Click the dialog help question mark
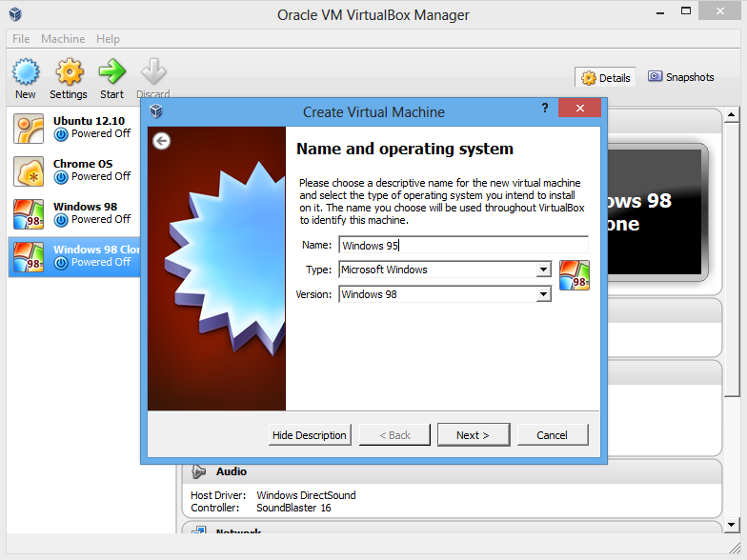Viewport: 747px width, 560px height. [545, 108]
